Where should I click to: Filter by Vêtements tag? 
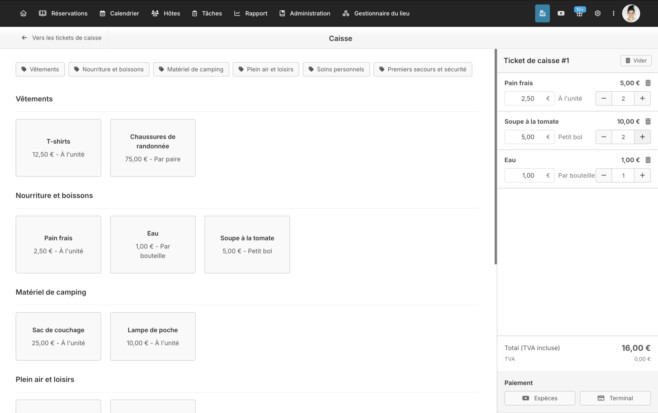tap(40, 69)
